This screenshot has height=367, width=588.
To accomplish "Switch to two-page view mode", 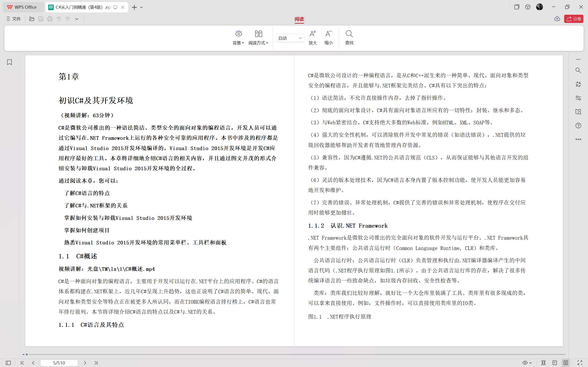I will [566, 363].
